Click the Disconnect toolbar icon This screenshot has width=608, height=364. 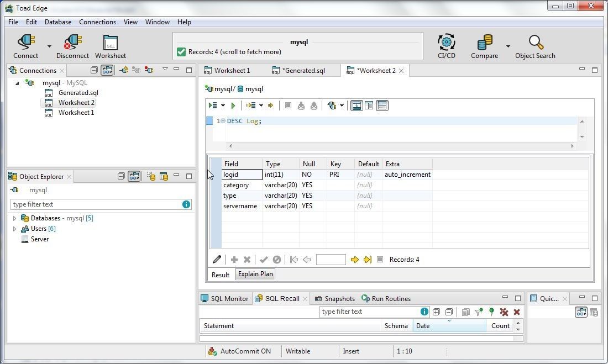[x=72, y=42]
